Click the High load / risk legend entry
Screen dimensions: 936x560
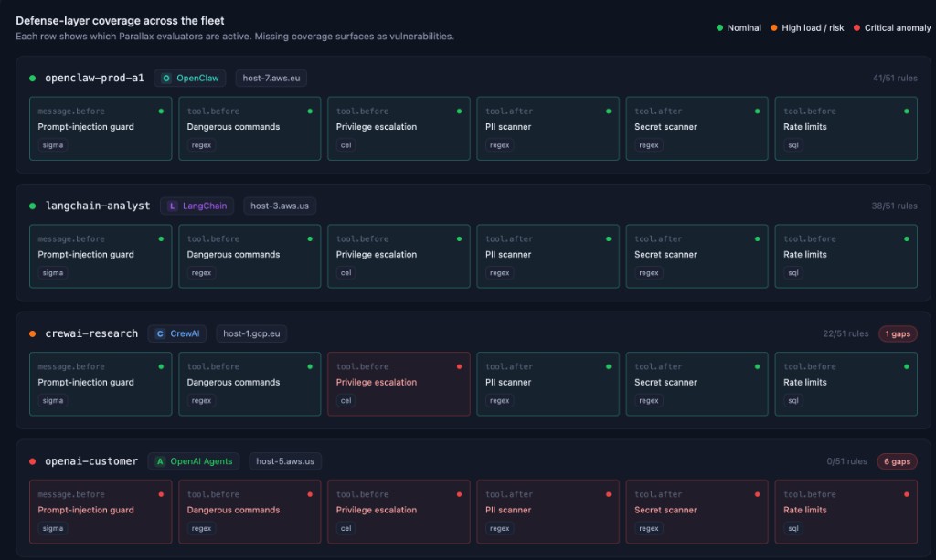point(807,28)
